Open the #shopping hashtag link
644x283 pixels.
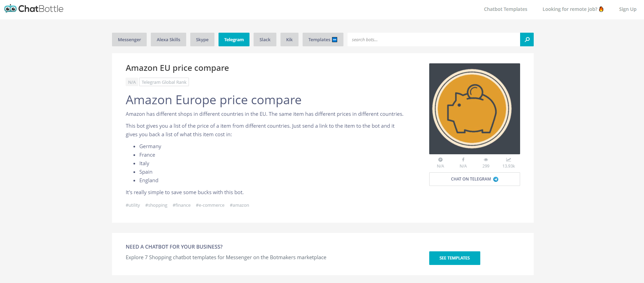pyautogui.click(x=156, y=205)
